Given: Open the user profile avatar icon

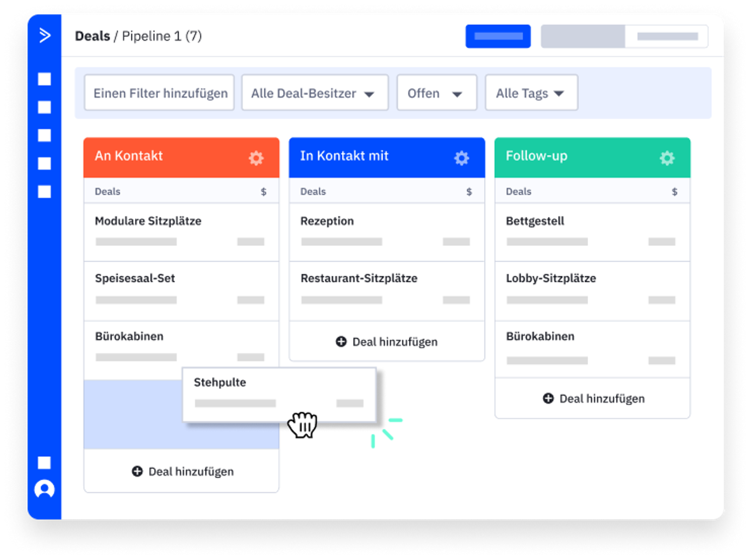Looking at the screenshot, I should coord(45,489).
